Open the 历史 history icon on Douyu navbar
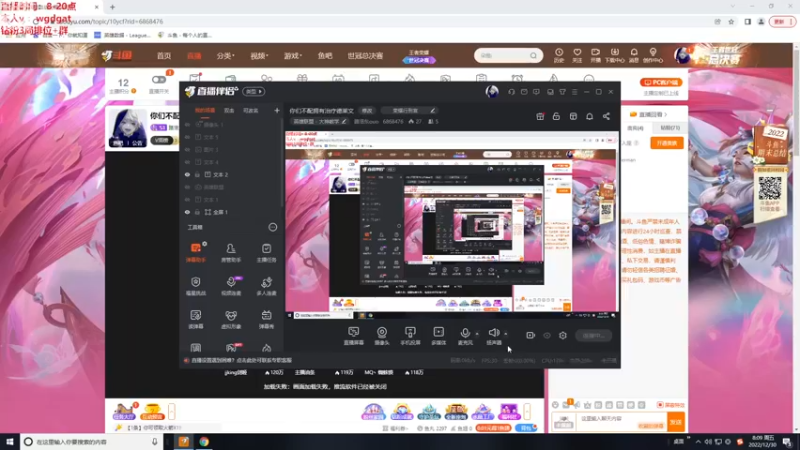 pos(559,55)
